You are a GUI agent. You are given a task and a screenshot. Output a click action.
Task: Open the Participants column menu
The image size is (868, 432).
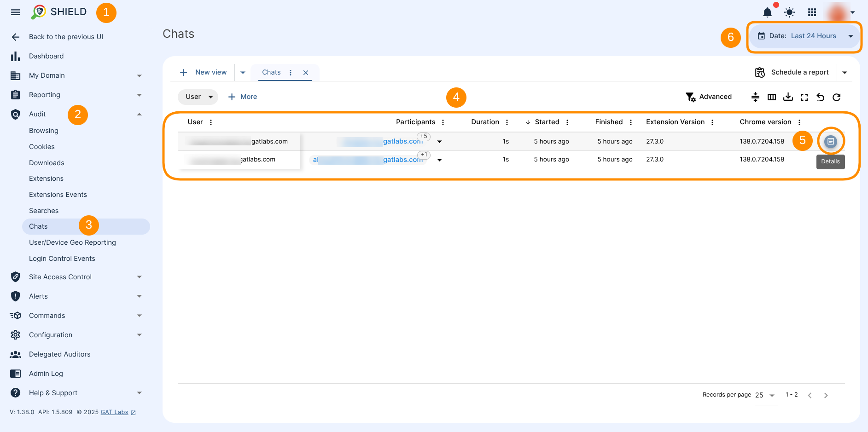click(443, 122)
